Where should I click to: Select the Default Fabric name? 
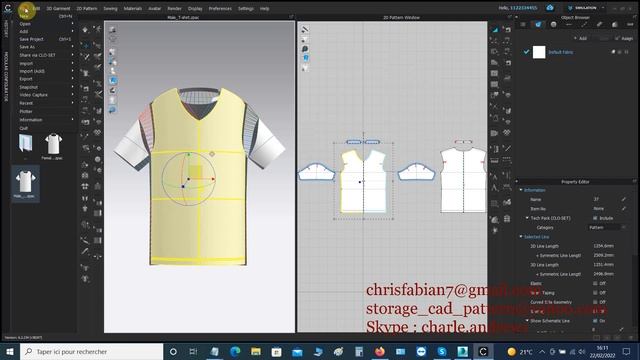pos(560,52)
